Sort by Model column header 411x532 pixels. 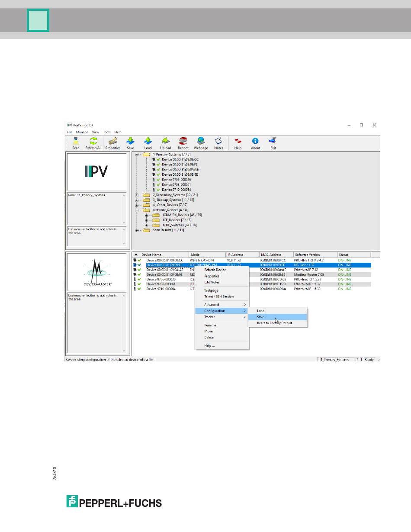pyautogui.click(x=207, y=255)
